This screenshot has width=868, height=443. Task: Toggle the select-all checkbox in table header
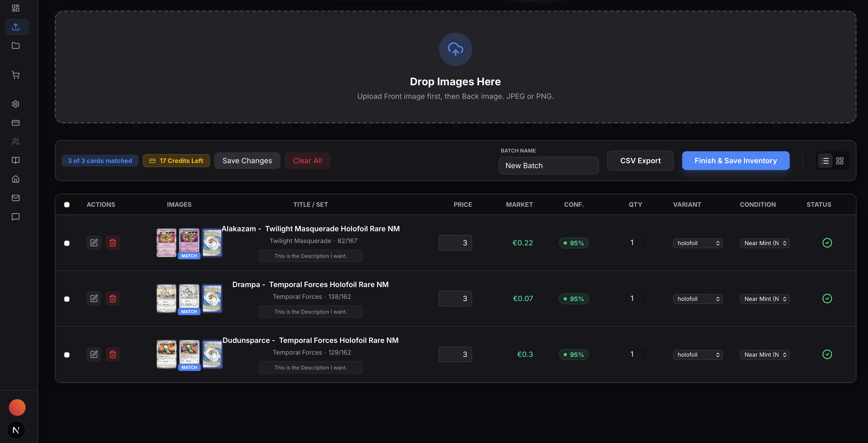tap(67, 205)
